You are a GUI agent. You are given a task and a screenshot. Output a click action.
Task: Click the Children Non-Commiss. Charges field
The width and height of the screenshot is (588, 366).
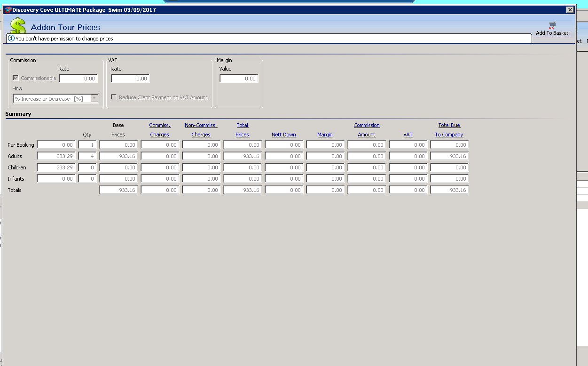click(x=201, y=167)
